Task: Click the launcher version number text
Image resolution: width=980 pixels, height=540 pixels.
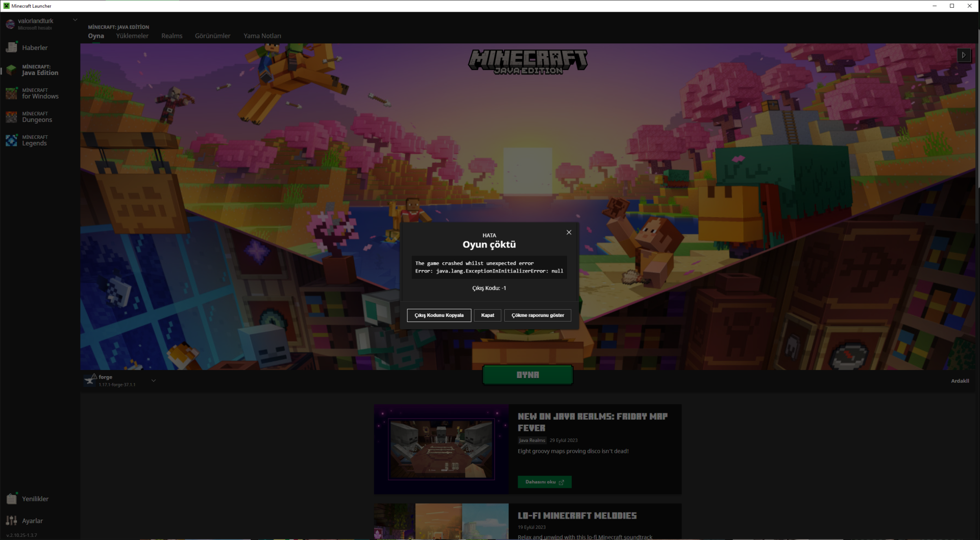Action: [21, 535]
